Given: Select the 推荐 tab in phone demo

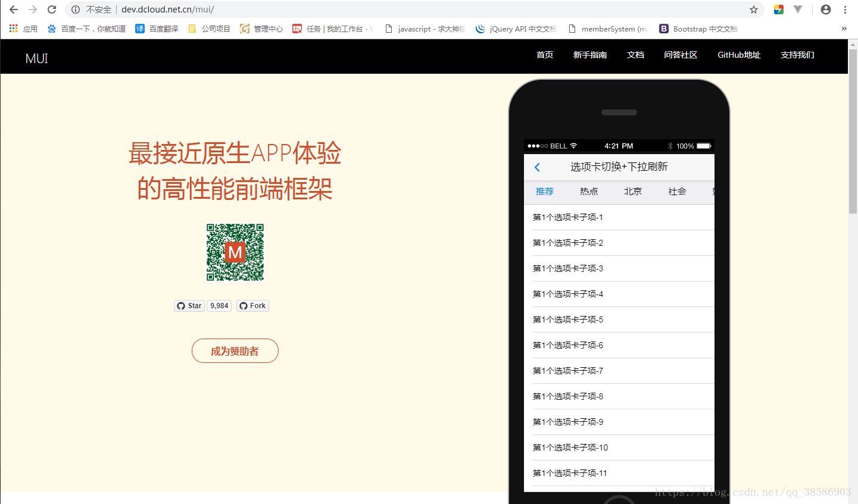Looking at the screenshot, I should point(545,192).
